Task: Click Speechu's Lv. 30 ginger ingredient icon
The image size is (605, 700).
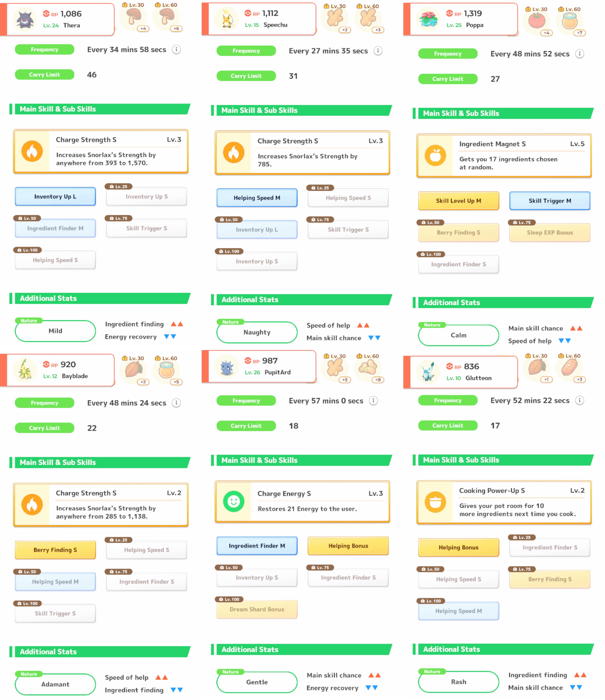Action: 334,18
